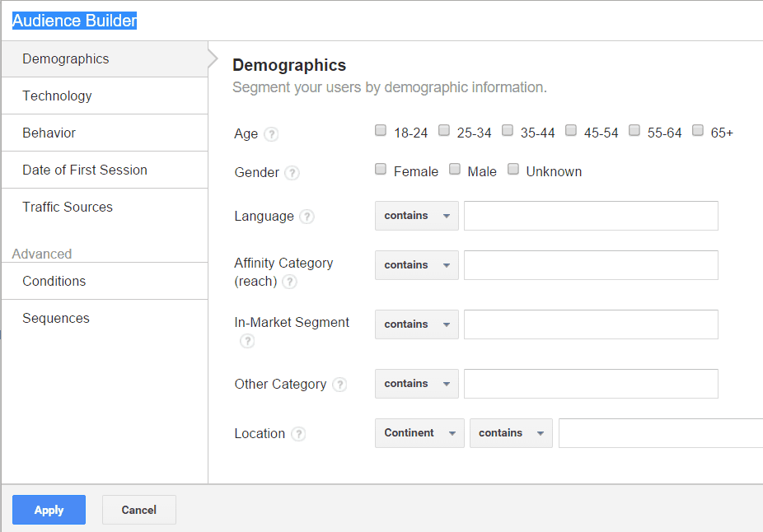Open the Other Category contains dropdown
The width and height of the screenshot is (763, 532).
point(416,384)
